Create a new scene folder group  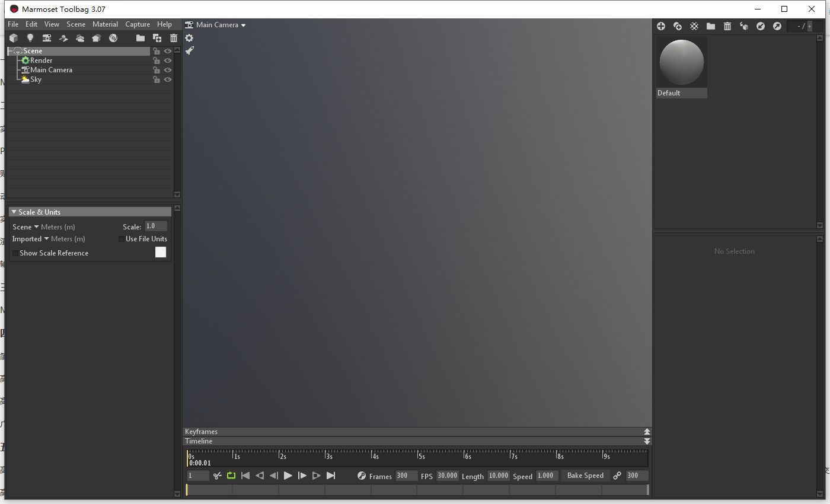(141, 38)
